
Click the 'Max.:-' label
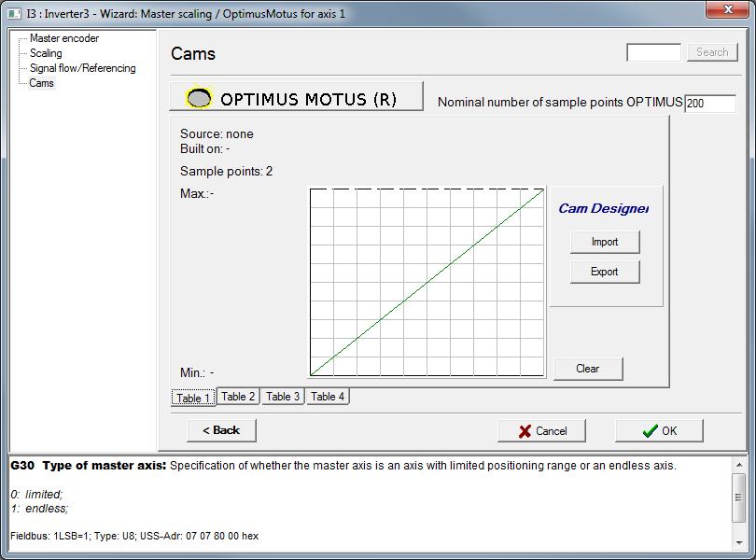coord(197,193)
